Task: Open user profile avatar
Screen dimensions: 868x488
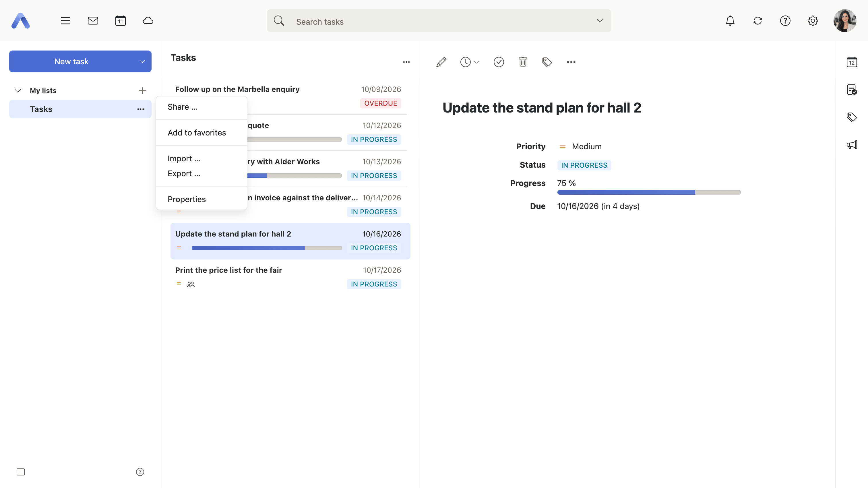Action: click(845, 21)
